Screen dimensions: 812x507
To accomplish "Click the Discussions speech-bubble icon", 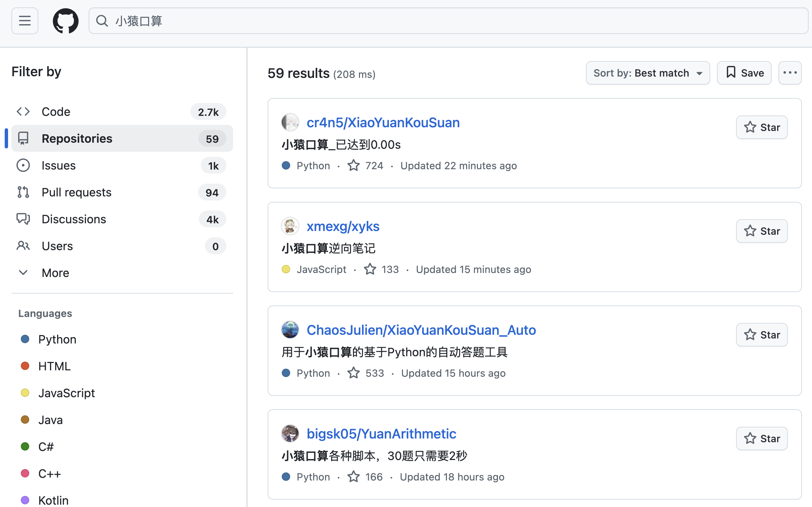I will tap(23, 219).
